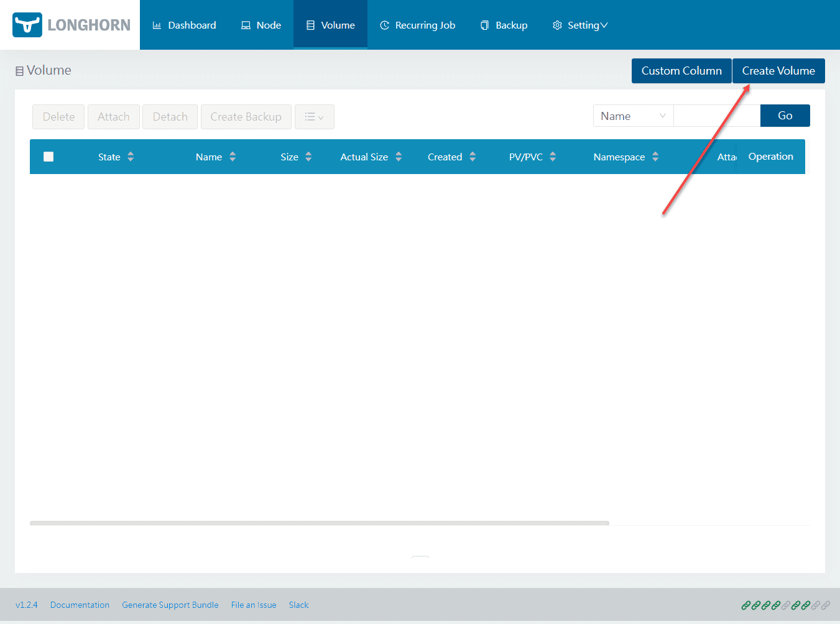This screenshot has height=624, width=840.
Task: Sort volumes by Created date
Action: coord(452,157)
